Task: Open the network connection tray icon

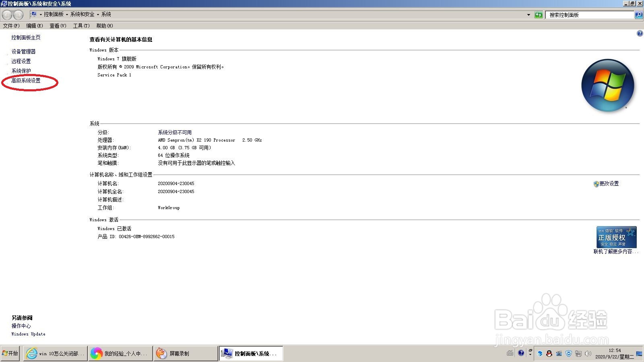Action: tap(578, 353)
